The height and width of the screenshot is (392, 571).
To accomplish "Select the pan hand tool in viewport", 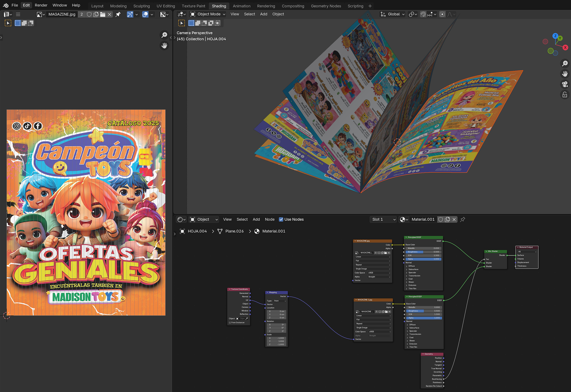I will point(565,74).
